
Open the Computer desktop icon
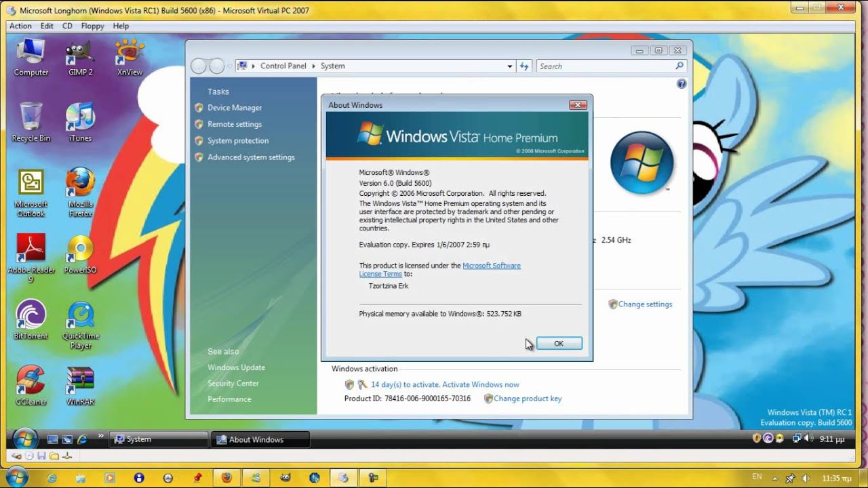(31, 57)
